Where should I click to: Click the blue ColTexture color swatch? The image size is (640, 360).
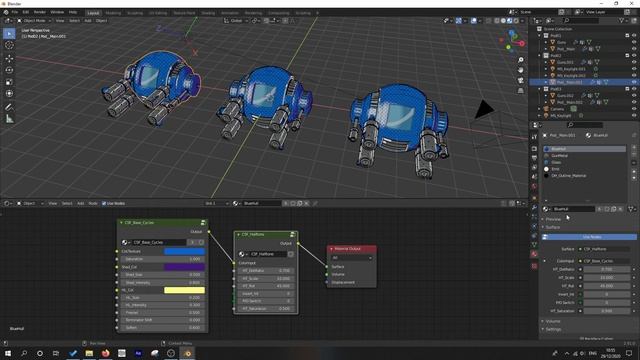tap(184, 251)
